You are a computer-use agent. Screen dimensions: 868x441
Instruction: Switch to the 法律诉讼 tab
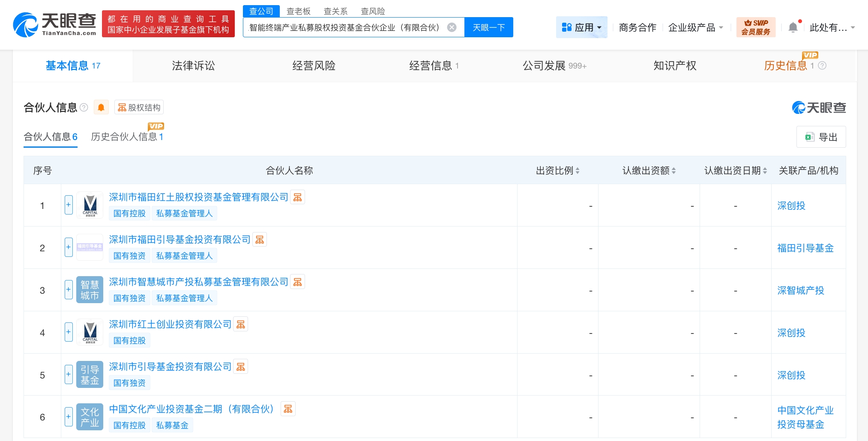click(x=193, y=66)
